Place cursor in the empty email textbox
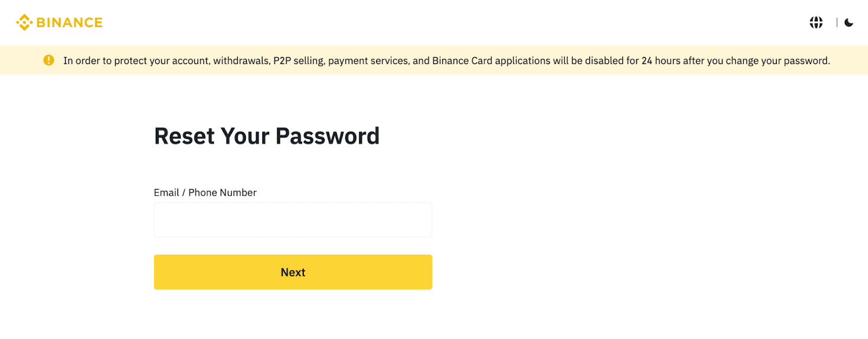 tap(293, 220)
